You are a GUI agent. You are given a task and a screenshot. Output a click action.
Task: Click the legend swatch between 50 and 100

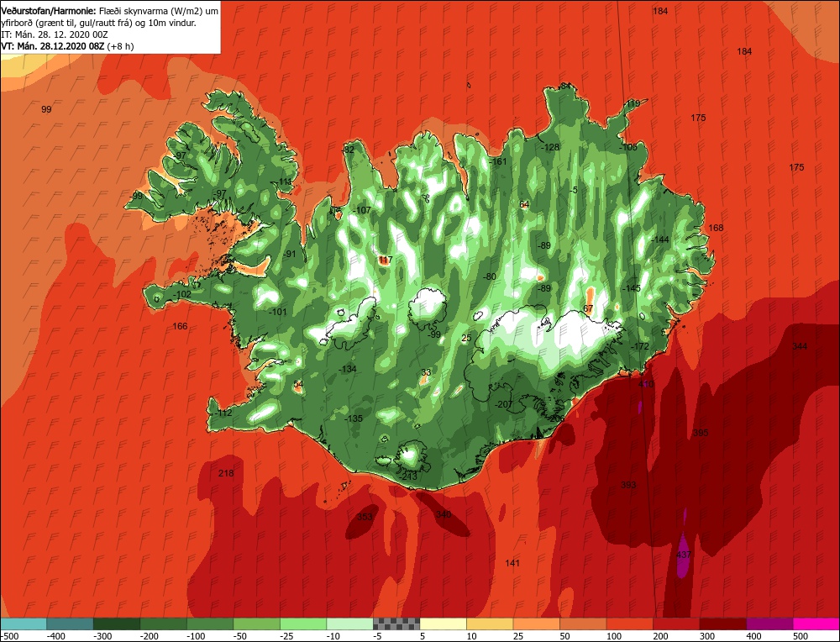[x=583, y=624]
